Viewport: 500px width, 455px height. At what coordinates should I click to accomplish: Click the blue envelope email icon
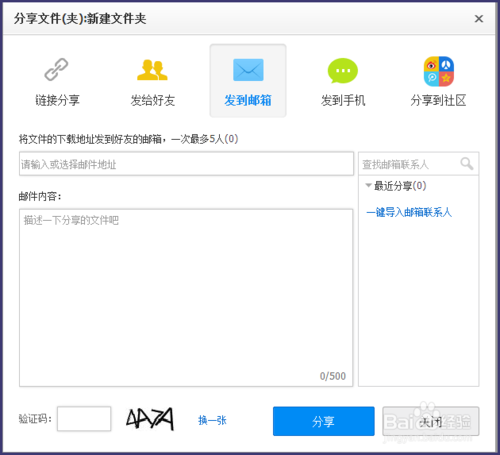tap(248, 70)
